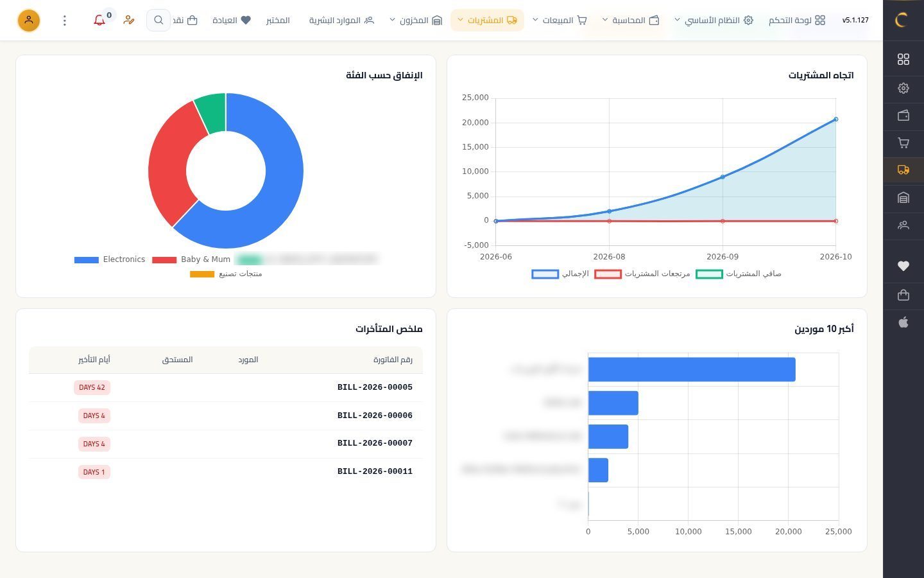This screenshot has width=924, height=578.
Task: Click the search magnifier icon
Action: (x=158, y=21)
